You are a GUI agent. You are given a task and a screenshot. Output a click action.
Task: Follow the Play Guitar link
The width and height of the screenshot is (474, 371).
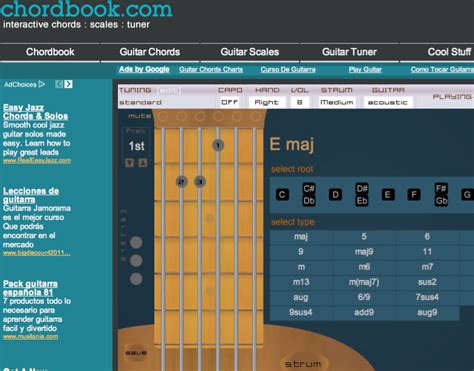click(365, 69)
